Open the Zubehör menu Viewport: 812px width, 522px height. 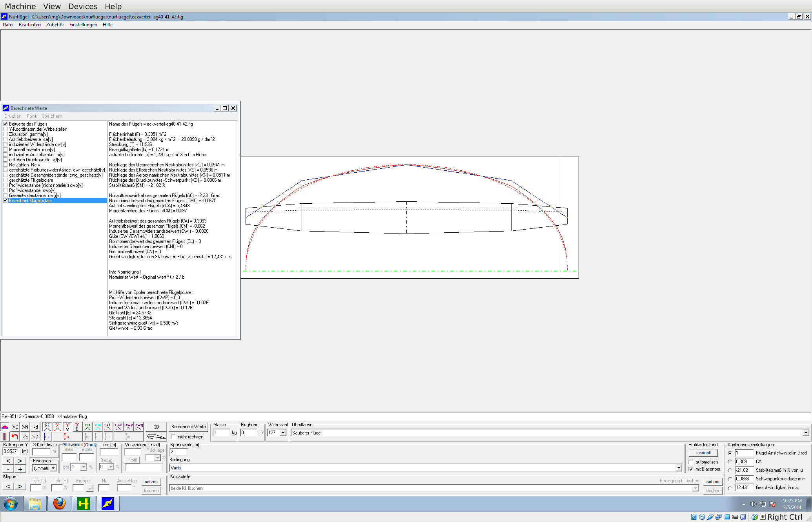tap(55, 25)
